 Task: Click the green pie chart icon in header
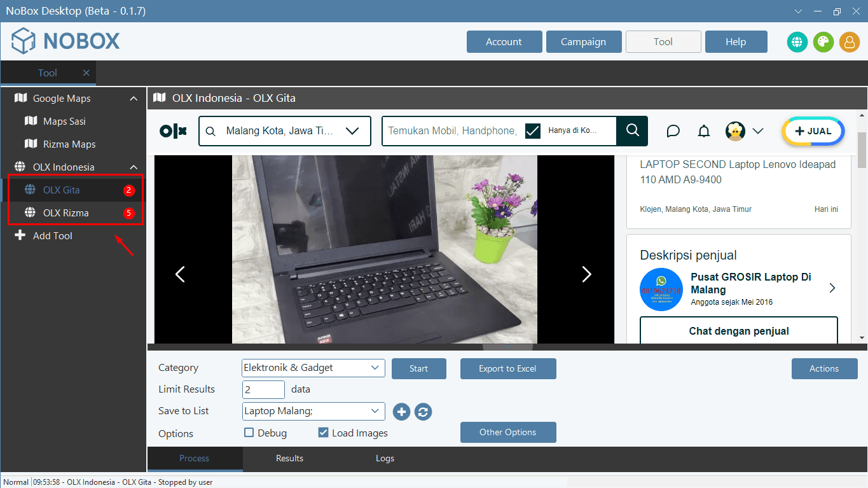pos(823,41)
